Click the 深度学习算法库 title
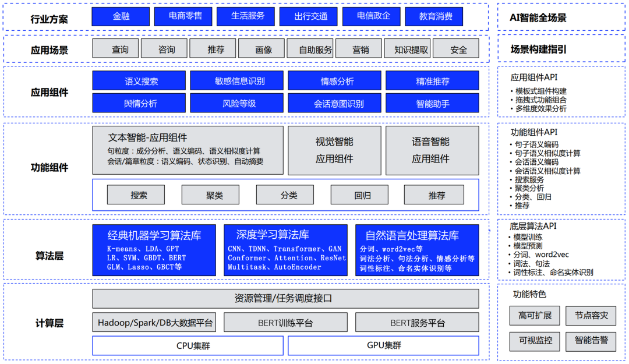Screen dimensions: 629x364 [x=273, y=235]
